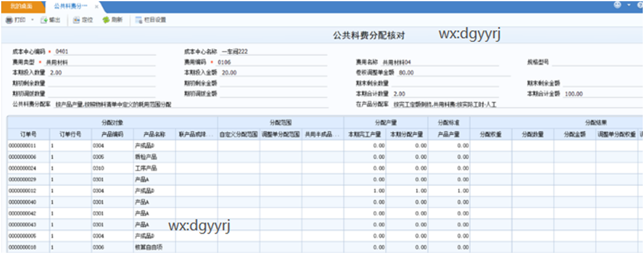Select order row 0000000011
This screenshot has width=644, height=254.
click(325, 146)
